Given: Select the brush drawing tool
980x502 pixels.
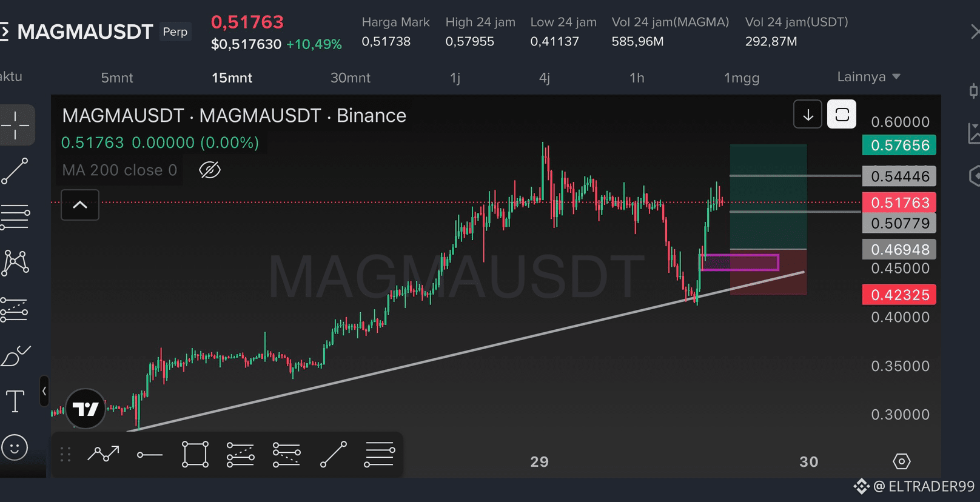Looking at the screenshot, I should point(15,356).
